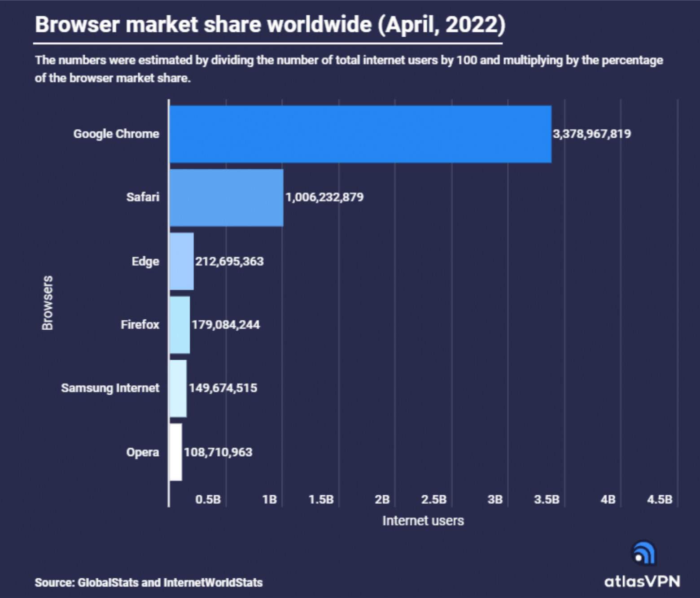This screenshot has height=598, width=700.
Task: Click the Safari value 1,006,232,879
Action: (x=324, y=197)
